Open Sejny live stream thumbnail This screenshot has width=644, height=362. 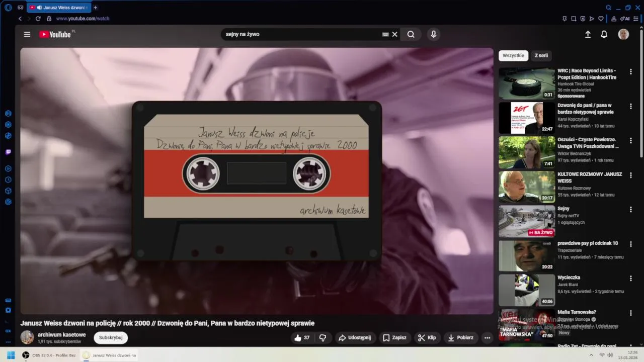click(x=527, y=221)
